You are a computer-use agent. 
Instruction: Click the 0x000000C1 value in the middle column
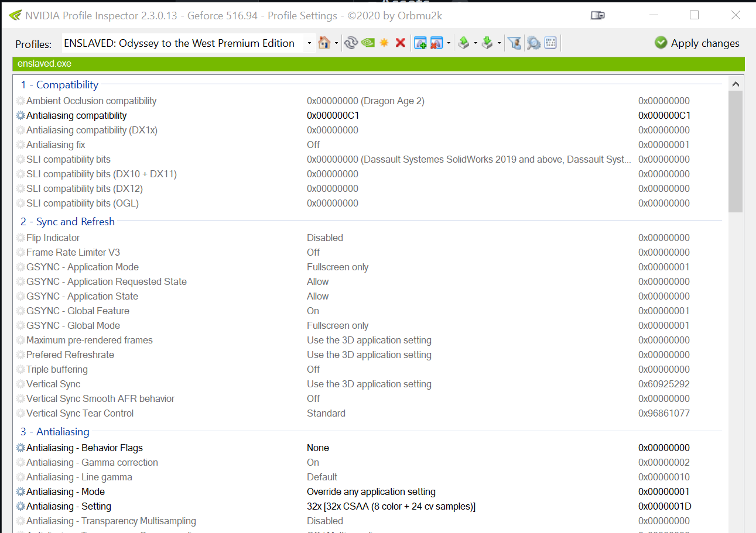click(333, 116)
